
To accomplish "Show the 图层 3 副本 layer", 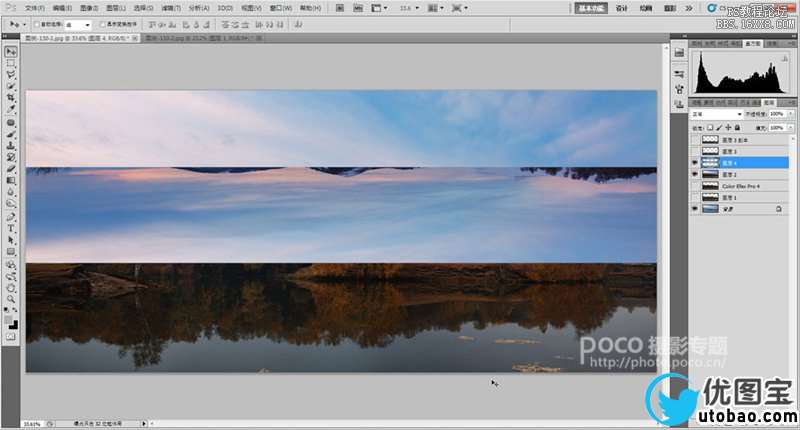I will [x=694, y=140].
